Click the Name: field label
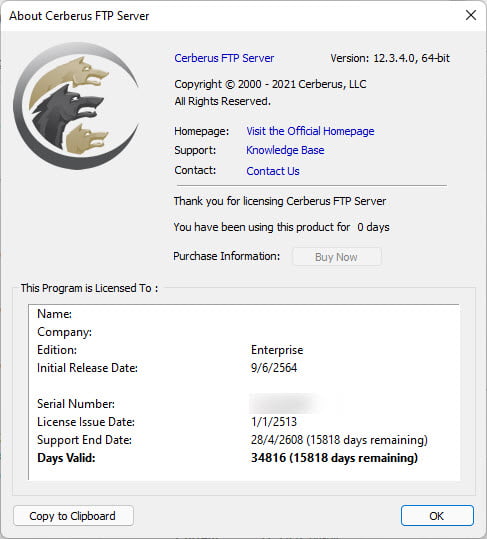This screenshot has width=487, height=539. pos(54,314)
